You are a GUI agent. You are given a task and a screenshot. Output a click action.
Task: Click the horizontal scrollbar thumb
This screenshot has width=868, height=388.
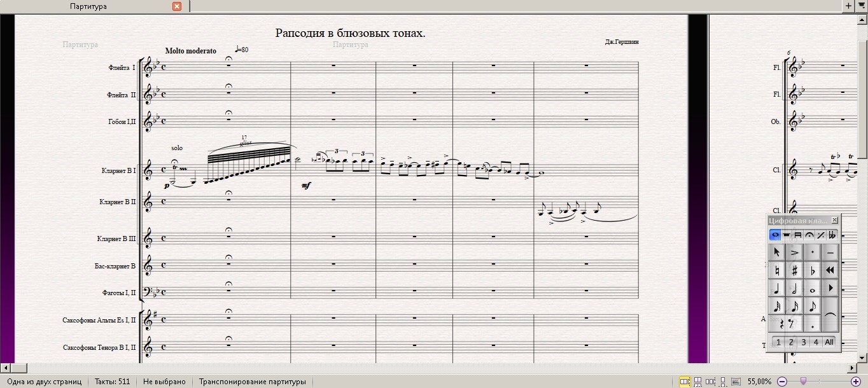point(18,368)
